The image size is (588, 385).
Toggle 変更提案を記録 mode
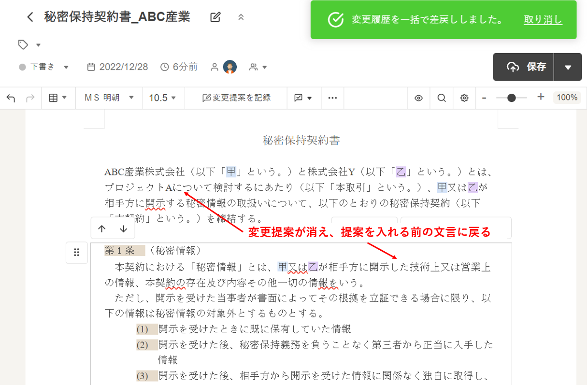(x=236, y=98)
